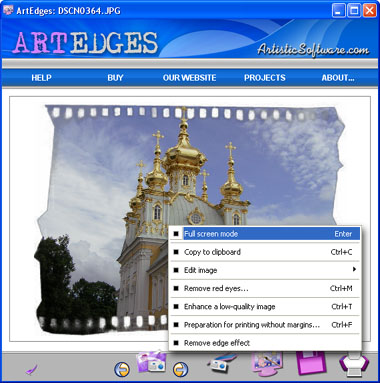Expand the Edit image submenu arrow
Viewport: 380px width, 383px height.
tap(354, 269)
